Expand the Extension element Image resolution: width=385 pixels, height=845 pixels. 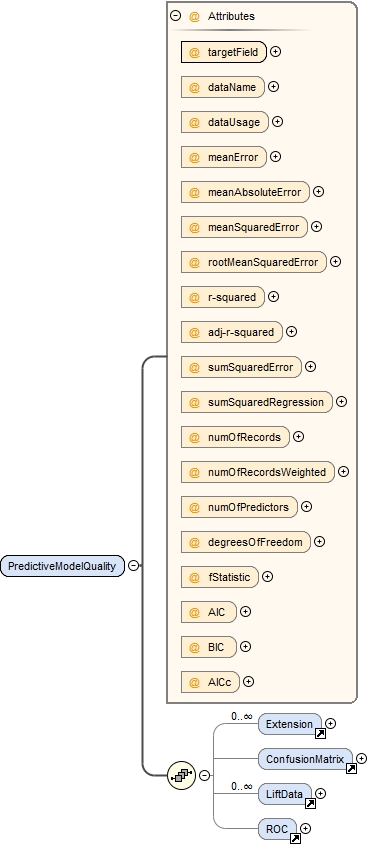331,724
